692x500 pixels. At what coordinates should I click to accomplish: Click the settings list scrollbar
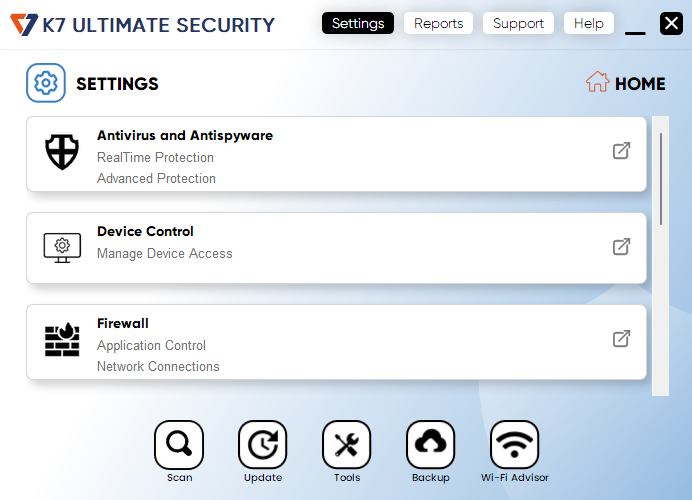660,178
